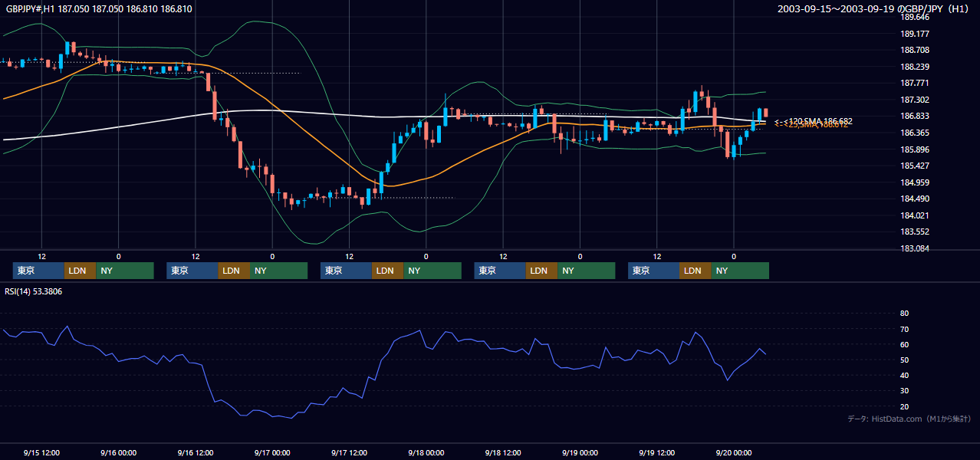This screenshot has height=460, width=980.
Task: Click the 183.084 price axis label
Action: point(915,248)
